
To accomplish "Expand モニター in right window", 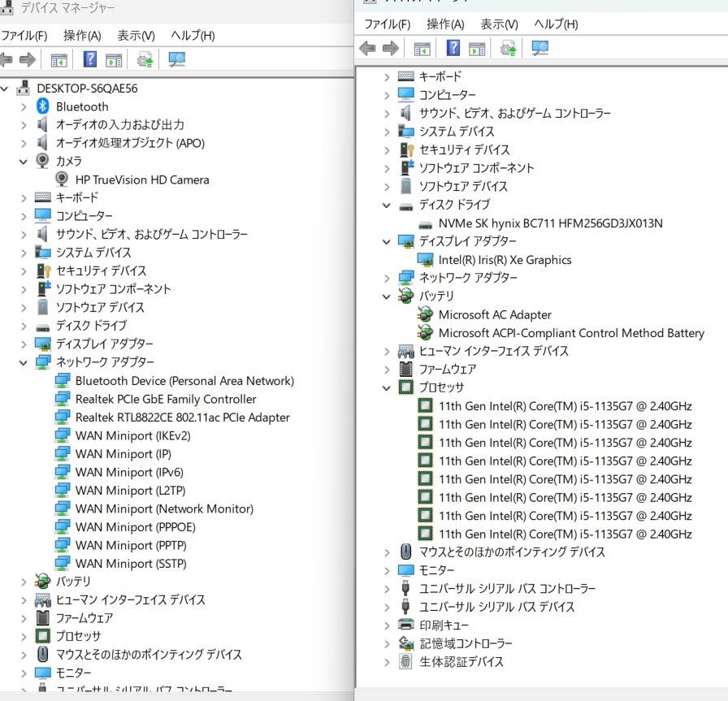I will (387, 570).
